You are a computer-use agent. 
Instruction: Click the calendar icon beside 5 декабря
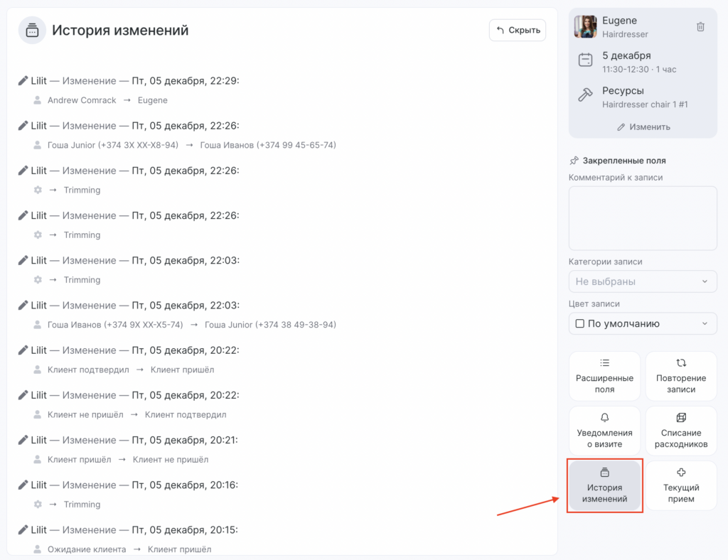point(586,60)
